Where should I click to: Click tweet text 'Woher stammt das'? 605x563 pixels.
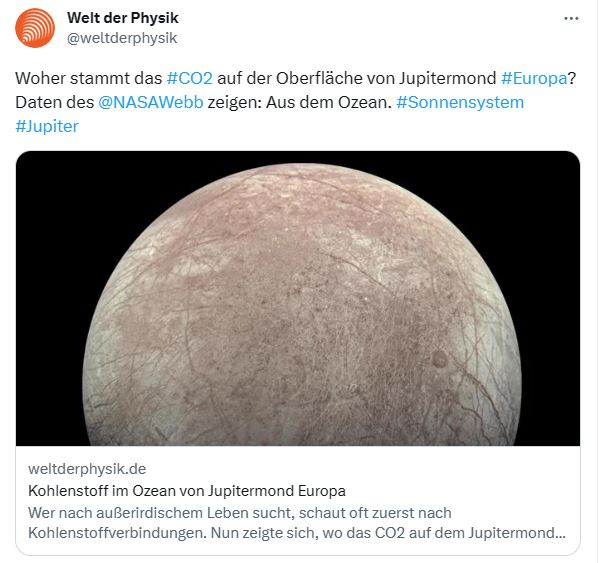point(88,78)
